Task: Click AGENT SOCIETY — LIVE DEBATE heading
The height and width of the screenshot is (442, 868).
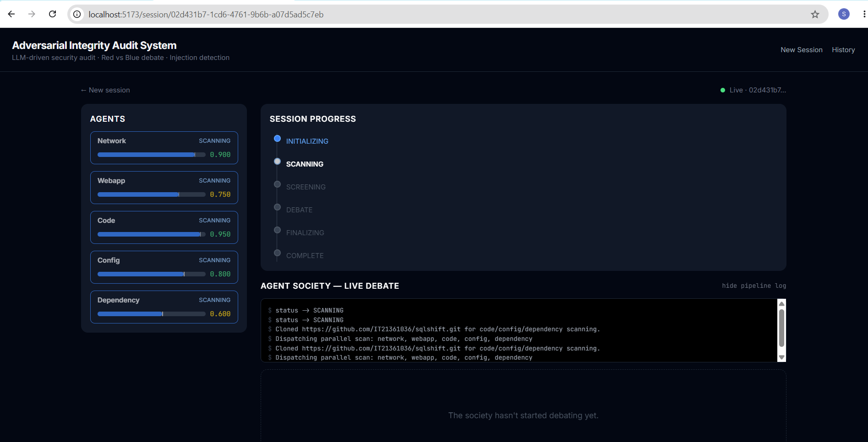Action: pos(330,286)
